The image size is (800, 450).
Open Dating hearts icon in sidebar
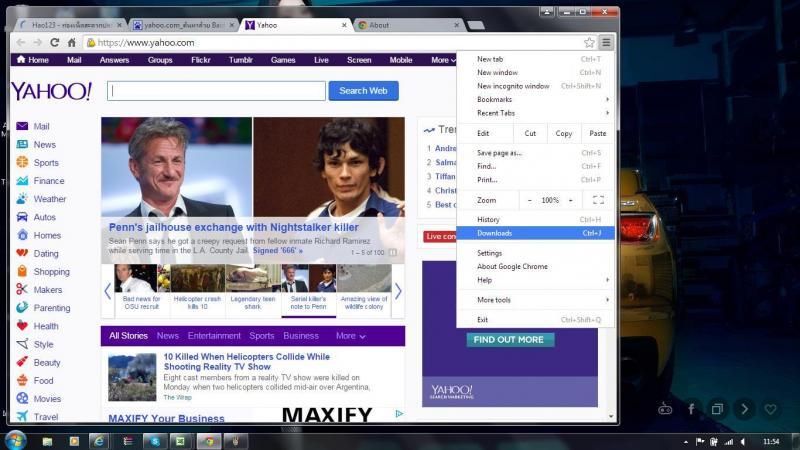pos(22,253)
